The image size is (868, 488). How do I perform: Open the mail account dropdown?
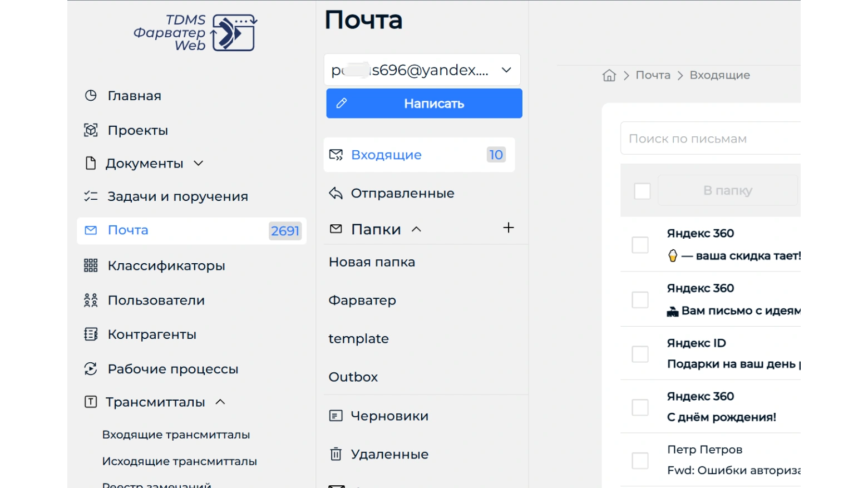pos(423,70)
